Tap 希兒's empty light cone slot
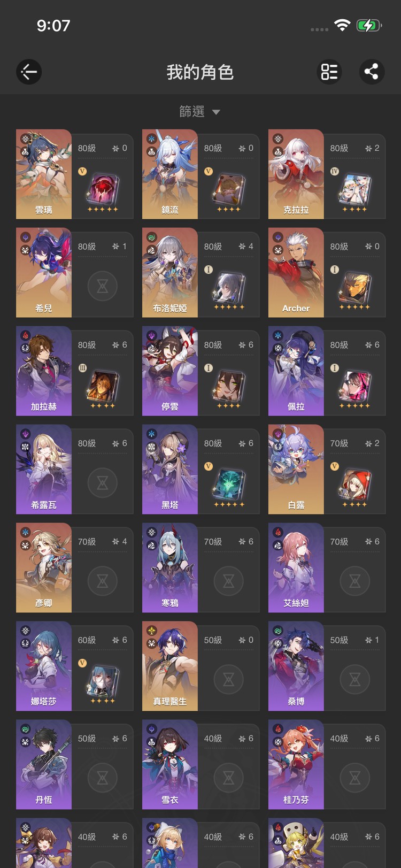The width and height of the screenshot is (401, 868). [x=103, y=286]
